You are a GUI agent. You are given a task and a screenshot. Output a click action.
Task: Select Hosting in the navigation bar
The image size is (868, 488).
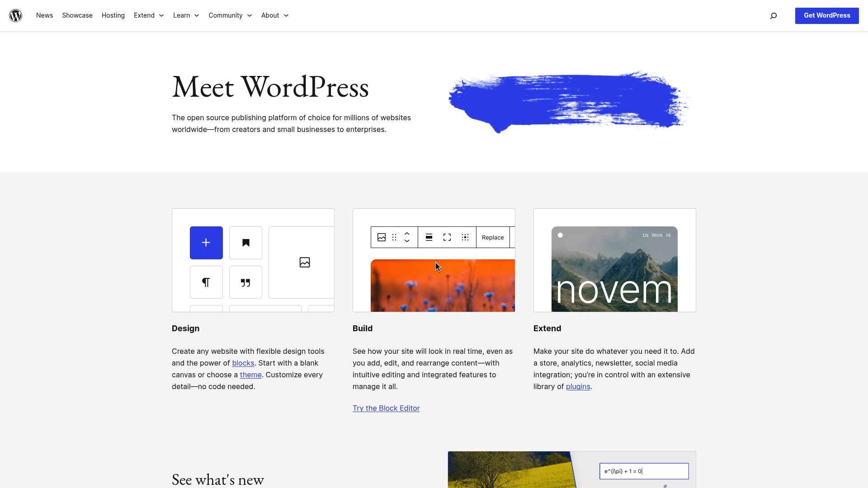tap(113, 15)
